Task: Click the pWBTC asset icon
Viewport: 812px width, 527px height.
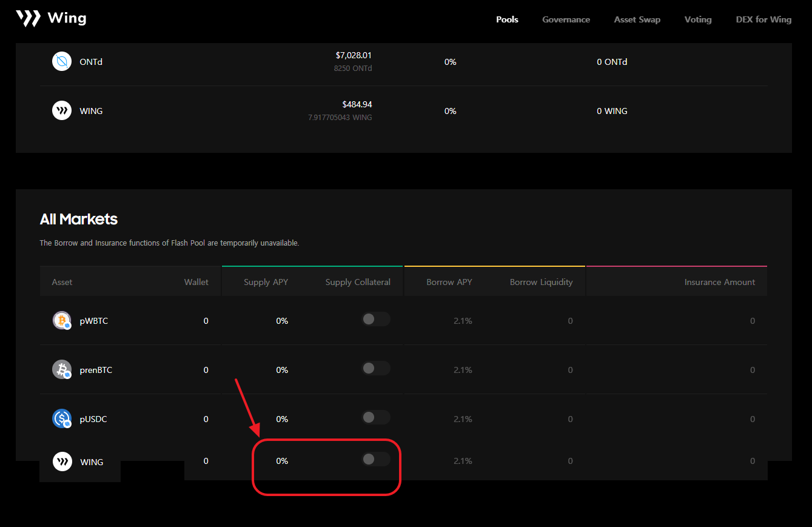Action: [62, 320]
